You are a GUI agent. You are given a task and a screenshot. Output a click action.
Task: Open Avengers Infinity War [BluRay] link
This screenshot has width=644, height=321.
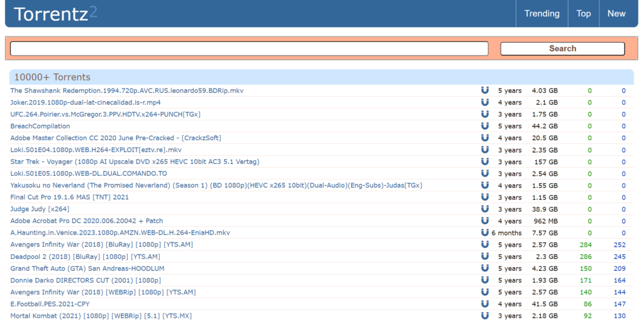(x=101, y=244)
